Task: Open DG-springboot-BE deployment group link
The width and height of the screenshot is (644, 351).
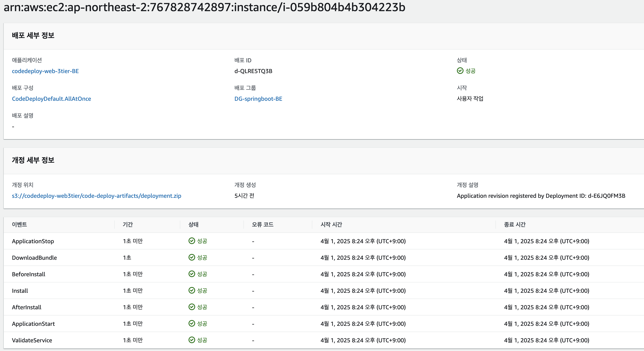Action: pyautogui.click(x=258, y=99)
